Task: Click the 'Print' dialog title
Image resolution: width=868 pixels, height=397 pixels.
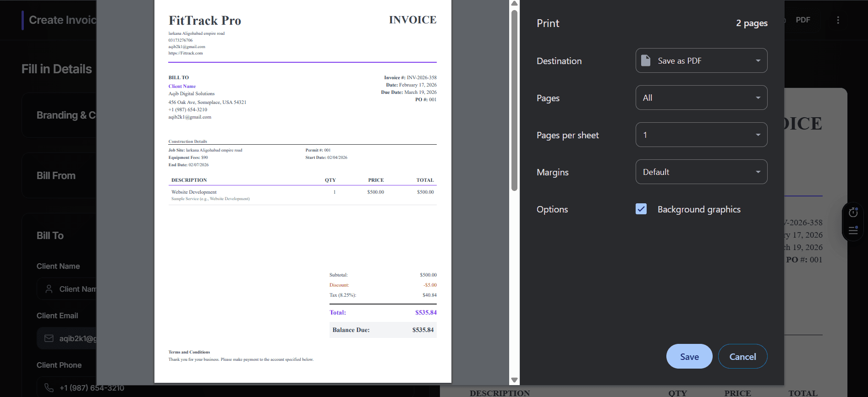Action: pos(548,23)
